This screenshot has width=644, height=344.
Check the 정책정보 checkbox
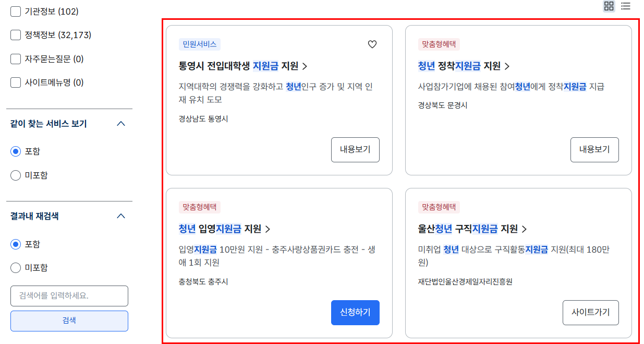[15, 34]
